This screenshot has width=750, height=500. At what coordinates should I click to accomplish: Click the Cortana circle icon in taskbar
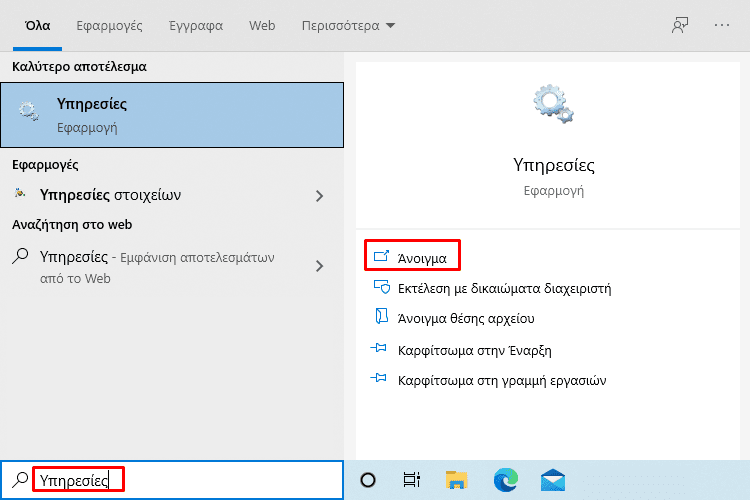pos(368,479)
